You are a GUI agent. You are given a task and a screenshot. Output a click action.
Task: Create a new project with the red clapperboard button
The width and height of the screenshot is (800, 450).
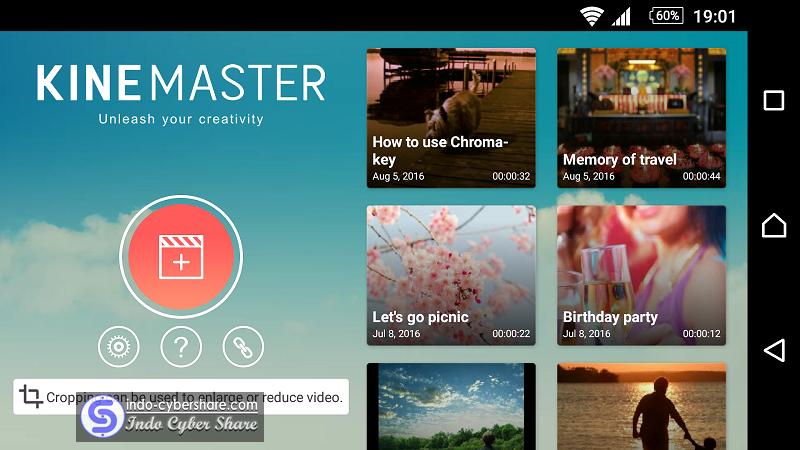181,257
